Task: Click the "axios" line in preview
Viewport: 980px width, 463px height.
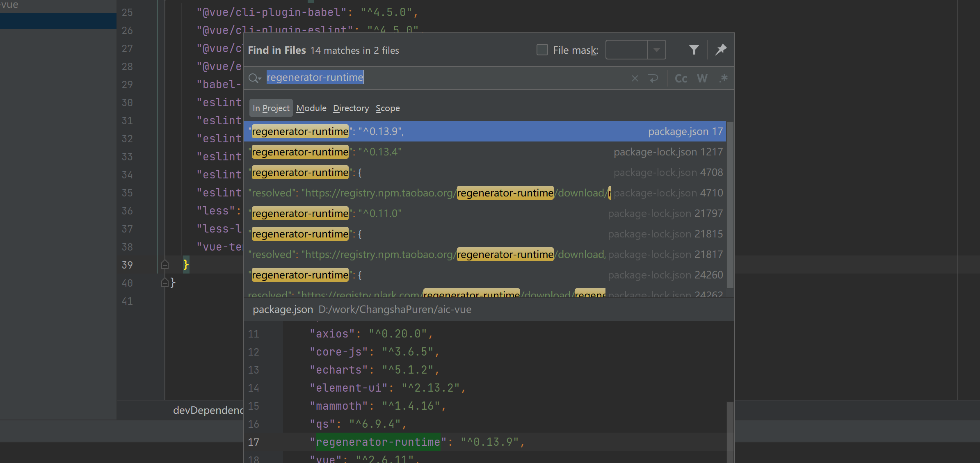Action: pos(371,334)
